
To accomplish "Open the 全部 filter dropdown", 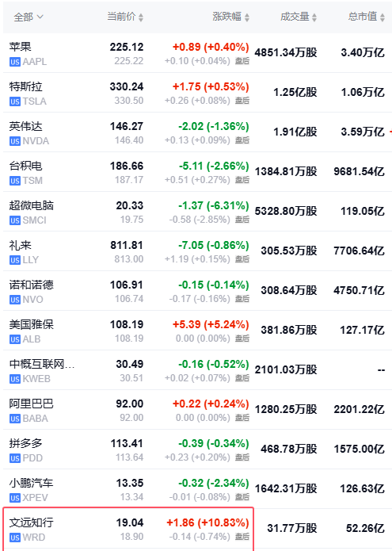I will coord(28,17).
